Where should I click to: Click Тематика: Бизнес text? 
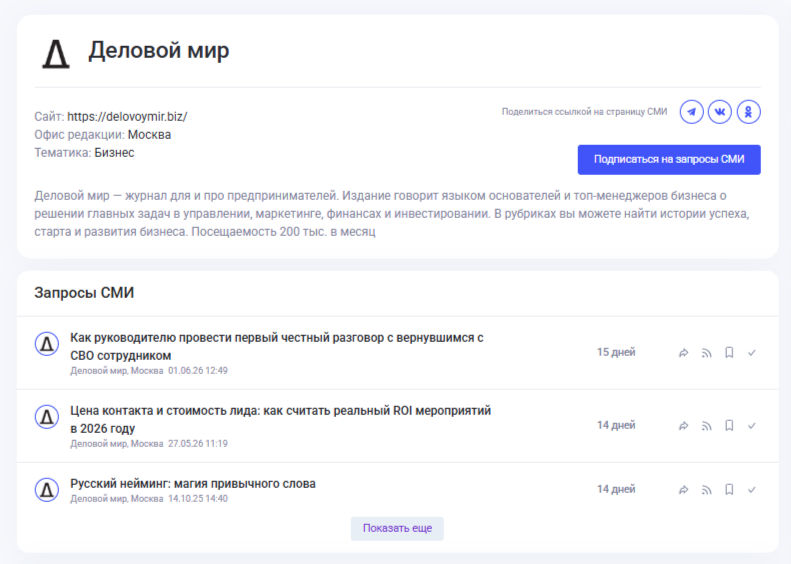[84, 153]
